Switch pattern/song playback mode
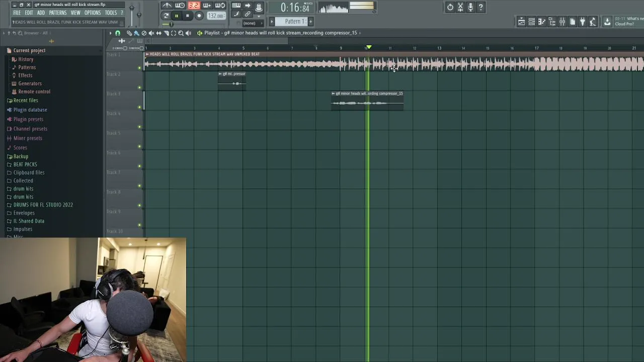Viewport: 644px width, 362px height. coord(166,16)
